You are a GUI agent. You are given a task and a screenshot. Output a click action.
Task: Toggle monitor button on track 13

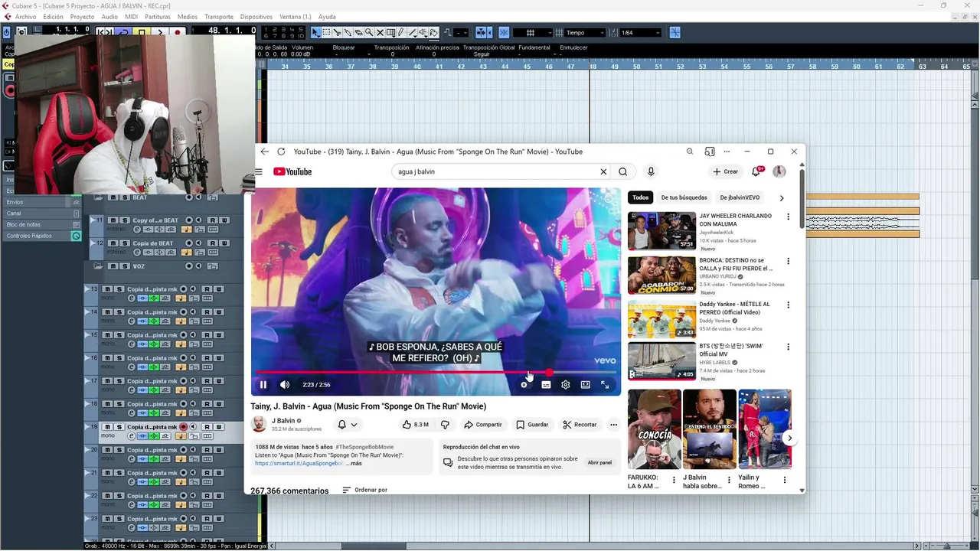coord(193,289)
